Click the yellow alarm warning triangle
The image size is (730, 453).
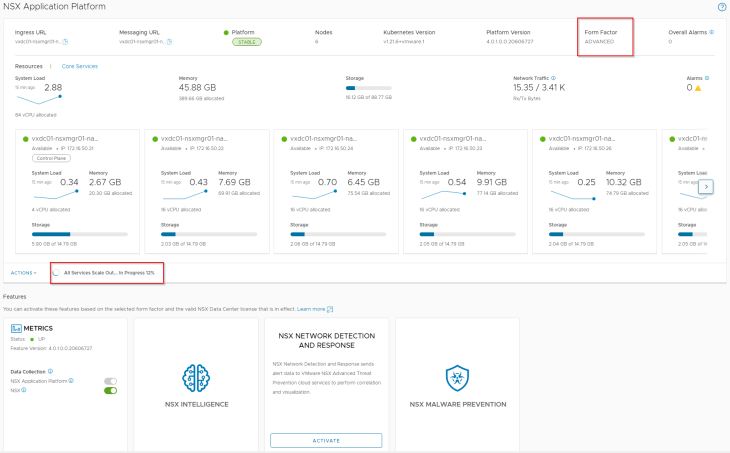click(x=698, y=88)
